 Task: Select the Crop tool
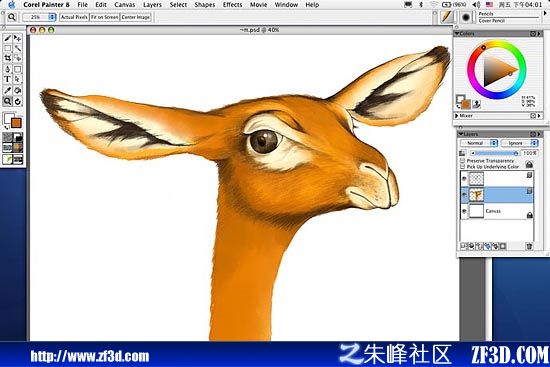pos(8,58)
